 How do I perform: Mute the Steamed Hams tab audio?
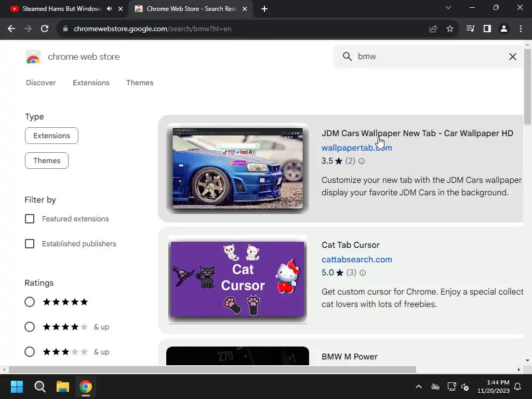[x=109, y=9]
